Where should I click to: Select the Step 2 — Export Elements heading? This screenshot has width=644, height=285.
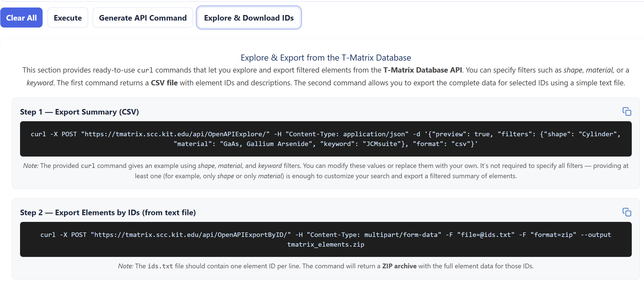click(x=108, y=212)
